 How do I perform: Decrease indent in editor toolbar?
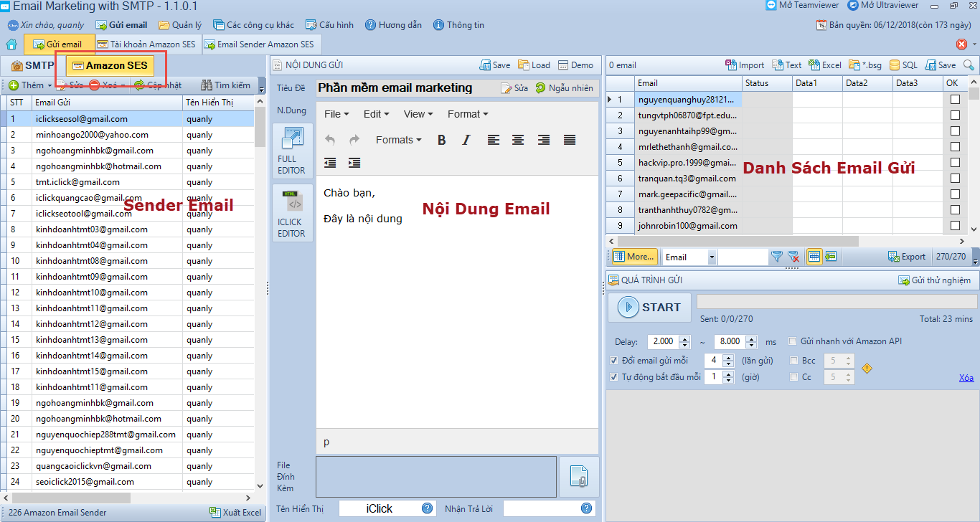point(330,163)
